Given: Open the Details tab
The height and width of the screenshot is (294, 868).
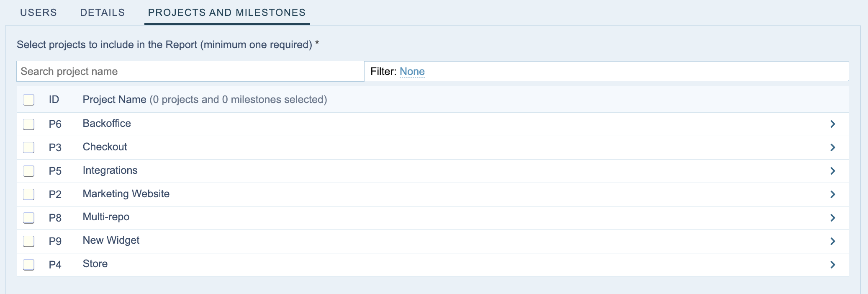Looking at the screenshot, I should (x=103, y=13).
